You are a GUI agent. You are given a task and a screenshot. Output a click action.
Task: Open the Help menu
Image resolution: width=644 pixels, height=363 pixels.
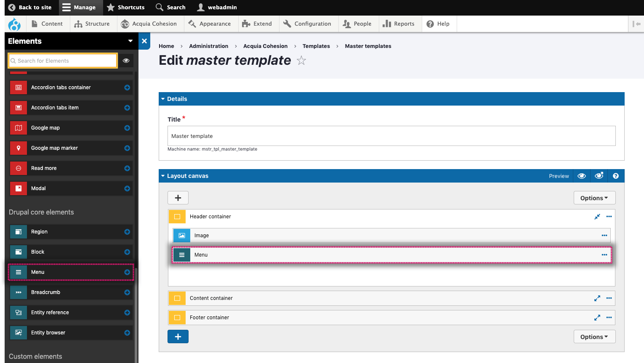coord(438,24)
